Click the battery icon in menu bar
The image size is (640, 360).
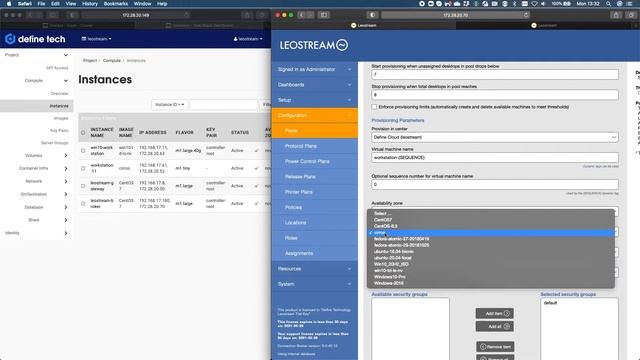(x=567, y=4)
